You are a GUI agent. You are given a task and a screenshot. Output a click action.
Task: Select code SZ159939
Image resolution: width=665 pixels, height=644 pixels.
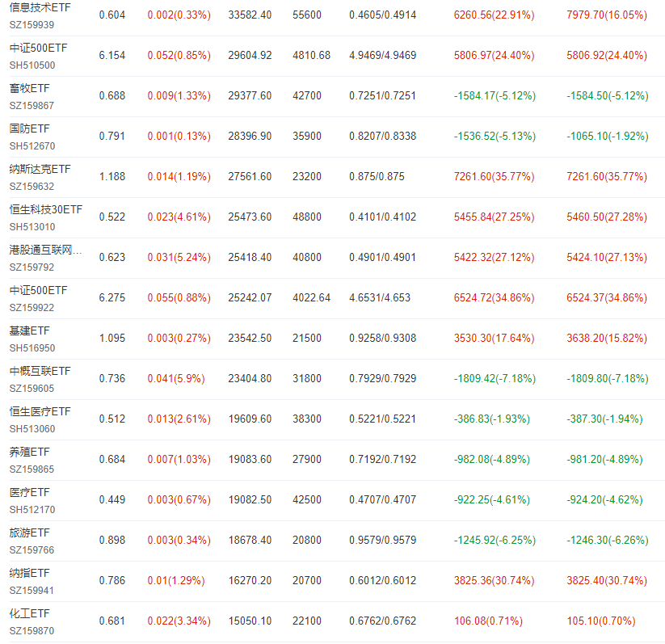pos(32,24)
